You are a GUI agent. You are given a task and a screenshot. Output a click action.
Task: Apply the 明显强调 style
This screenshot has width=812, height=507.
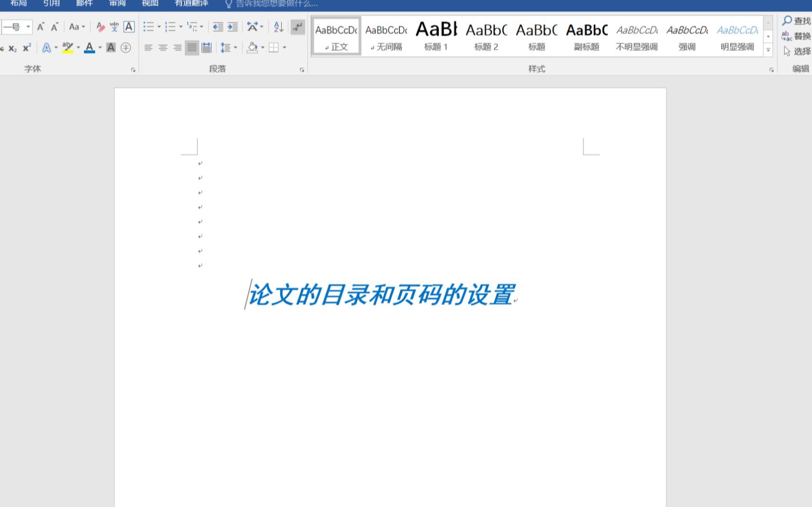pos(737,36)
